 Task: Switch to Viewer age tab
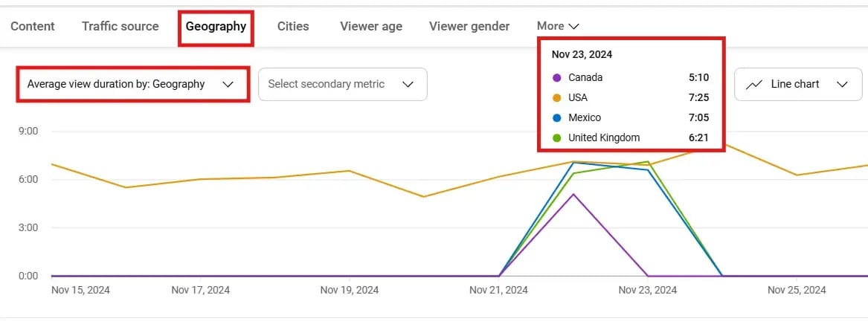(371, 26)
